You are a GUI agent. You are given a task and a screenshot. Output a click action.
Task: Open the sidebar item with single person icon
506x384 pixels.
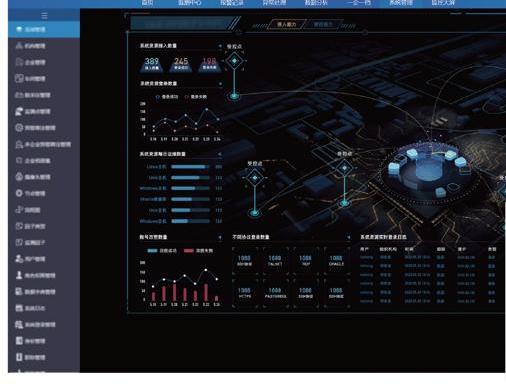tap(44, 275)
